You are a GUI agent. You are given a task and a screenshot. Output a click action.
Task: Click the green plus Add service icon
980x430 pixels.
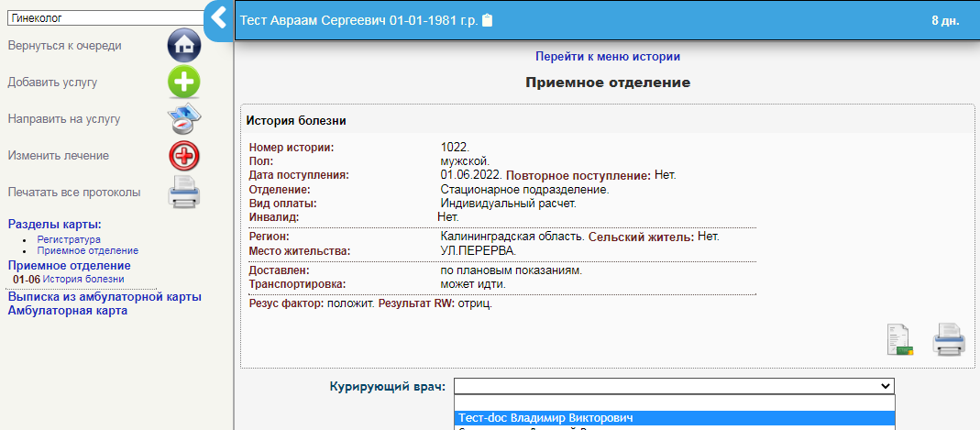(183, 82)
